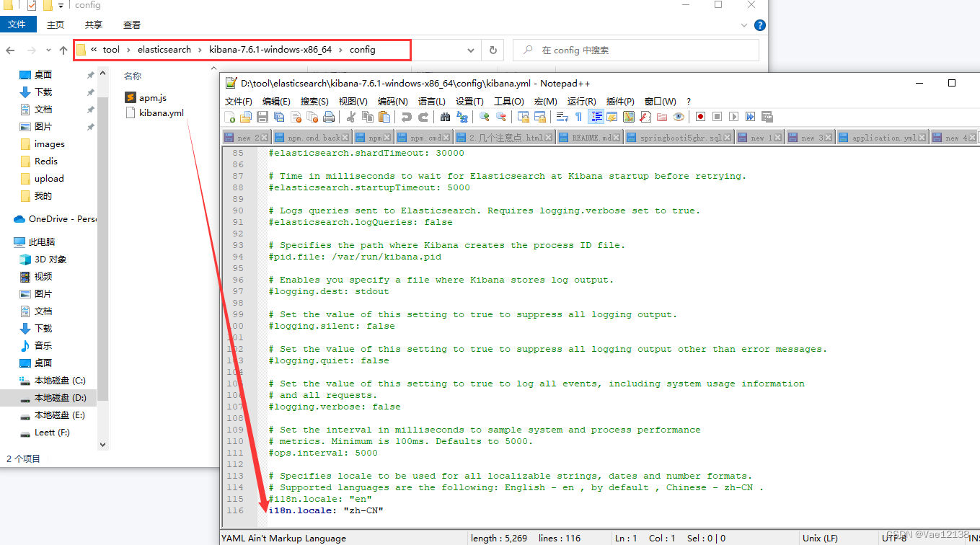The width and height of the screenshot is (980, 545).
Task: Click the Save All icon in Notepad++
Action: tap(279, 117)
